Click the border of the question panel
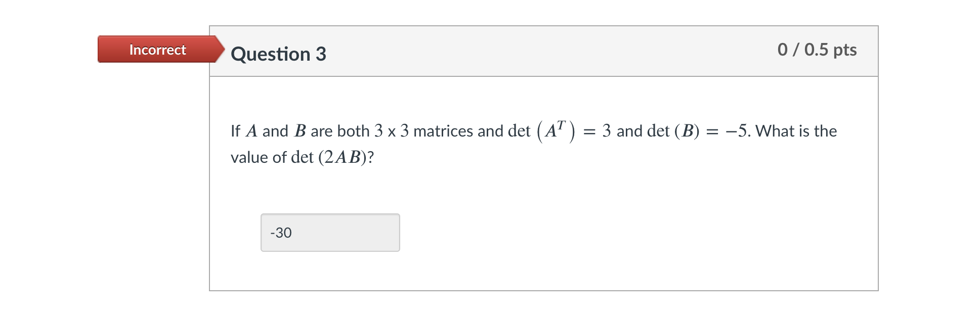The width and height of the screenshot is (980, 314). coord(211,177)
